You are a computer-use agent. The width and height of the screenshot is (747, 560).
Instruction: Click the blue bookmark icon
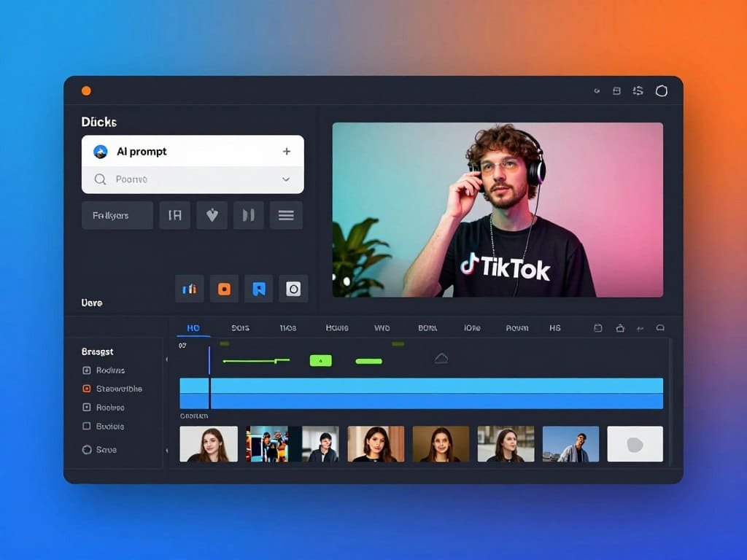259,289
